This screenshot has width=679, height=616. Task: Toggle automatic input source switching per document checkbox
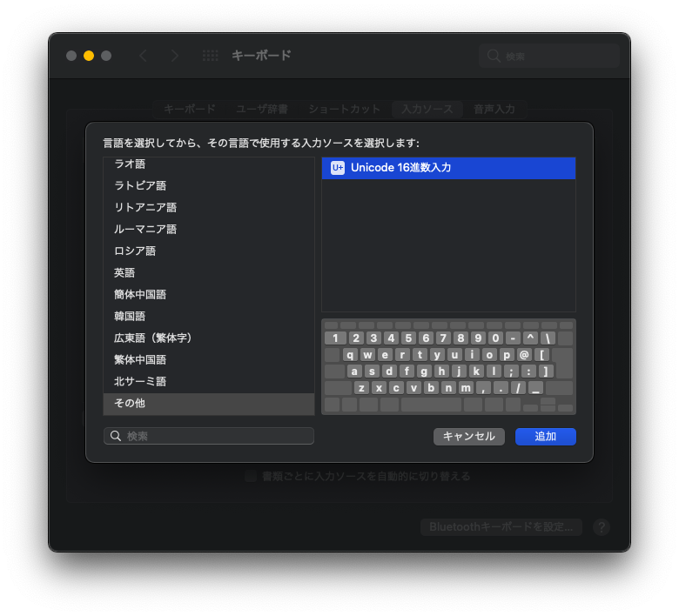click(x=251, y=477)
